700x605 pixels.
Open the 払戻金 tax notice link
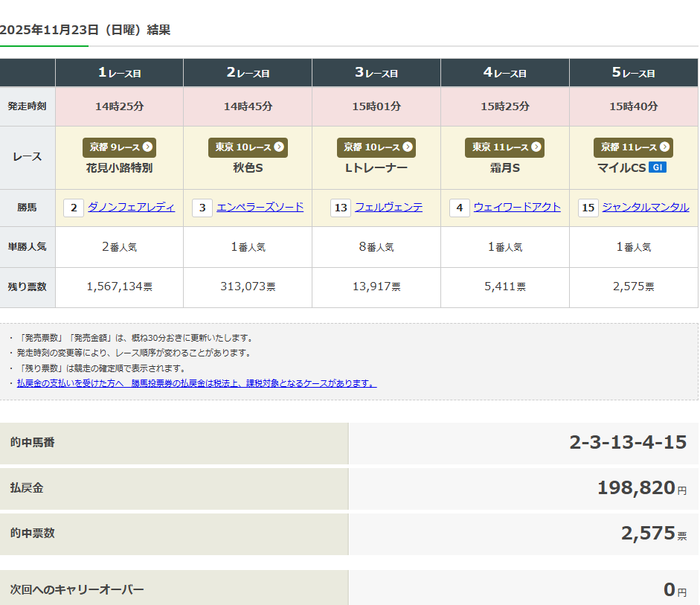coord(196,383)
